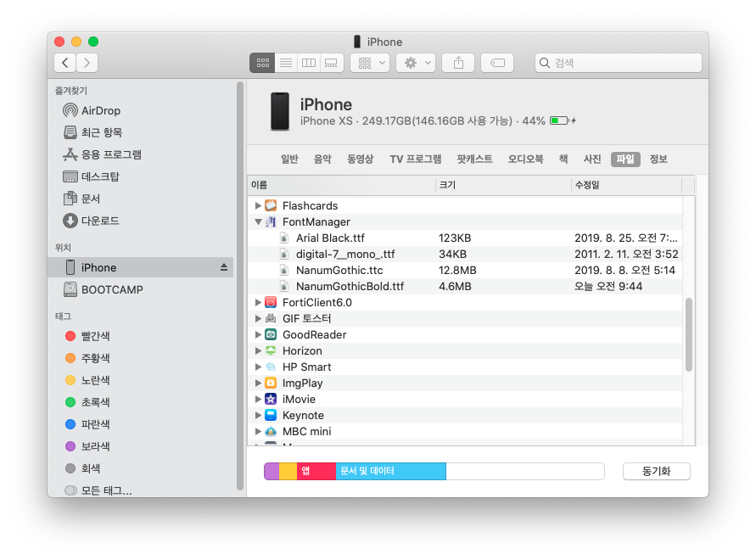Viewport: 756px width, 560px height.
Task: Select the 파일 tab
Action: 625,160
